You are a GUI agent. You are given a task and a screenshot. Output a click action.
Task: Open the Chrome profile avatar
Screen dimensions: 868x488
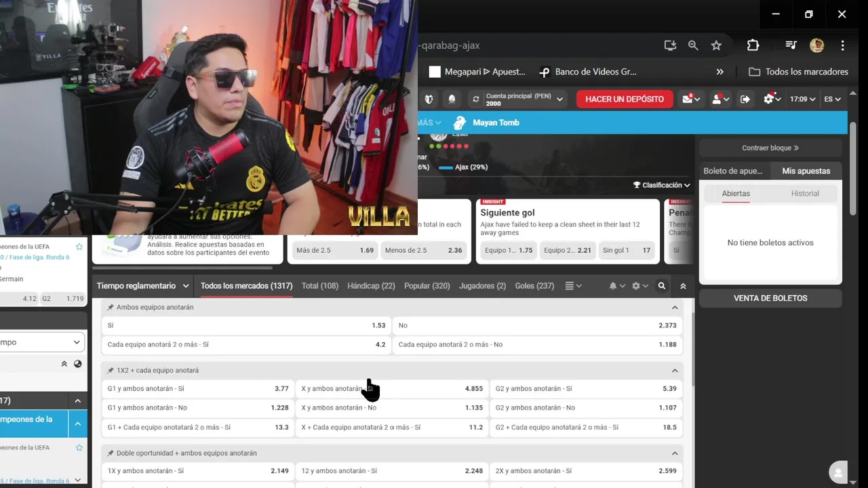816,45
